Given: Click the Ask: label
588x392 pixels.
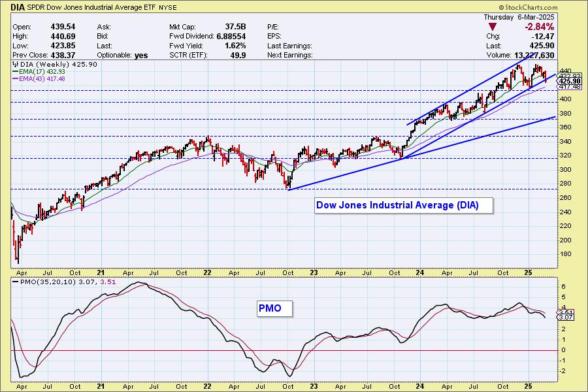Looking at the screenshot, I should pyautogui.click(x=104, y=27).
